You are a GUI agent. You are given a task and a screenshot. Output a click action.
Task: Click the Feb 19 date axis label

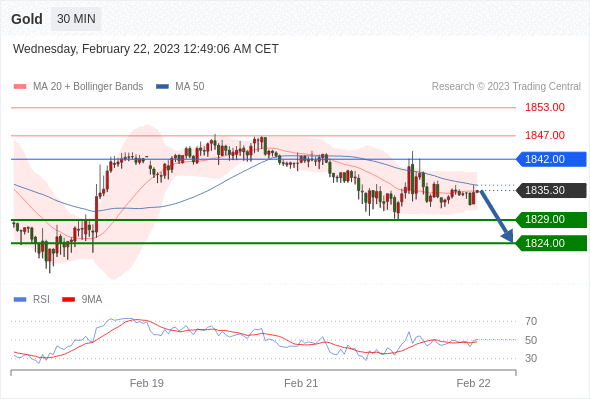[x=147, y=383]
